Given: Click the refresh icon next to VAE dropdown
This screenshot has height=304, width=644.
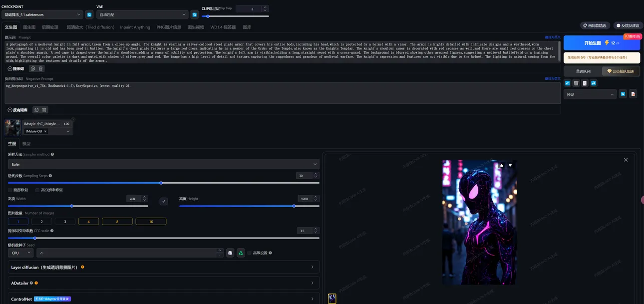Looking at the screenshot, I should point(194,15).
